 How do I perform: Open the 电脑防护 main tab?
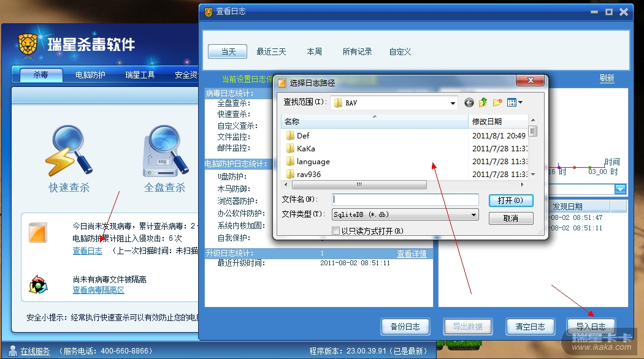click(90, 75)
